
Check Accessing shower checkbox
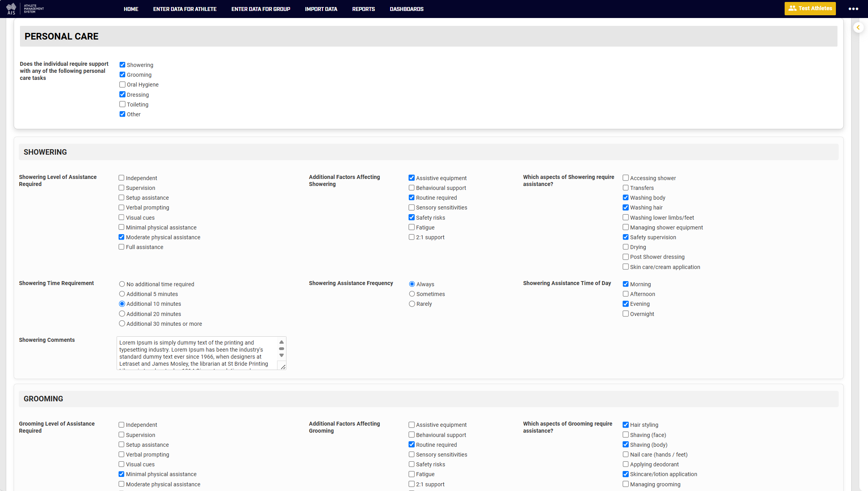(626, 178)
